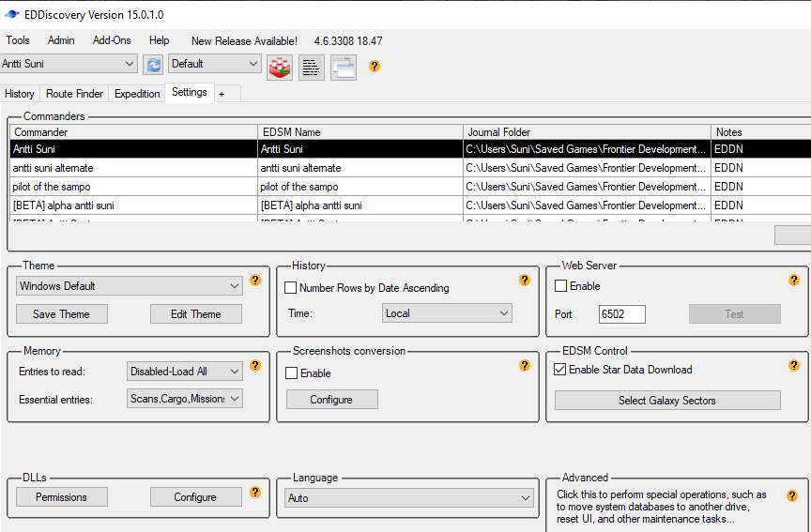Click EDSM Name cell pilot of the sampo
This screenshot has height=532, width=811.
click(360, 186)
